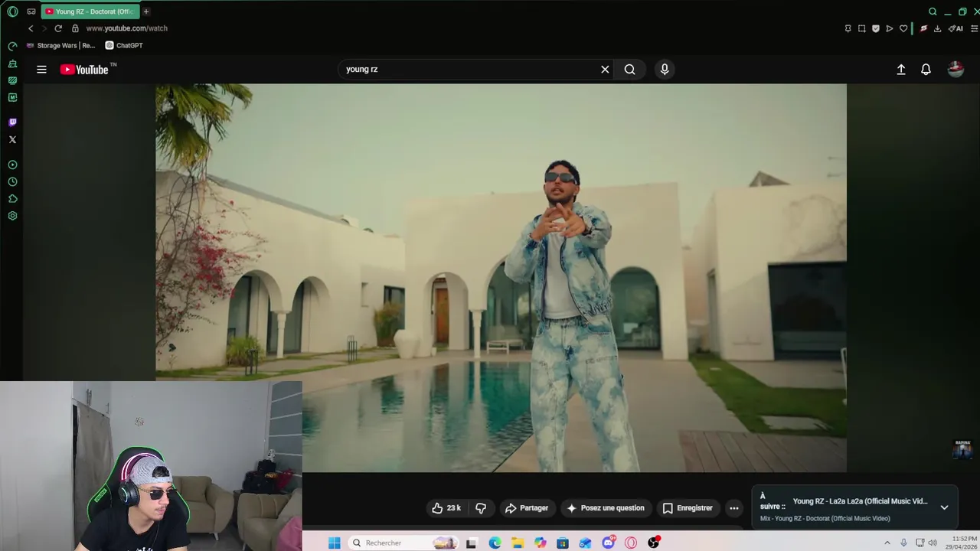Open the Opera GX main menu logo
980x551 pixels.
click(x=12, y=11)
